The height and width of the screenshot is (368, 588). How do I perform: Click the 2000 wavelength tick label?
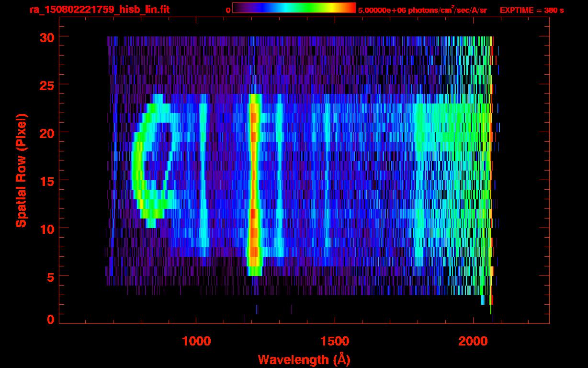(473, 341)
